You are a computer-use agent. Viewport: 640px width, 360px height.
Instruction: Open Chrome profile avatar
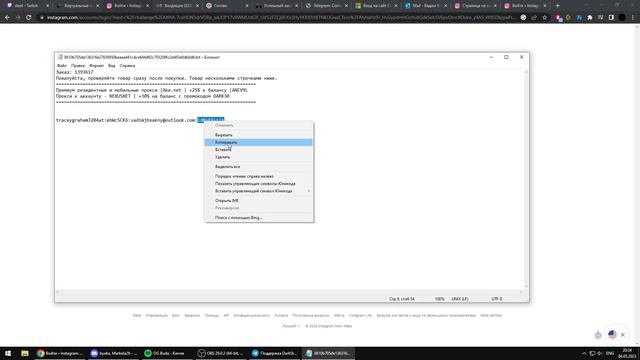(622, 18)
